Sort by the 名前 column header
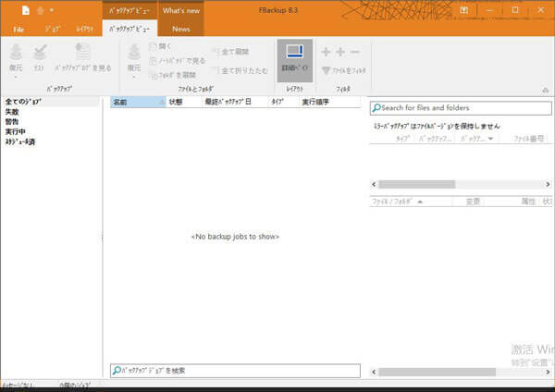The height and width of the screenshot is (392, 555). tap(138, 102)
